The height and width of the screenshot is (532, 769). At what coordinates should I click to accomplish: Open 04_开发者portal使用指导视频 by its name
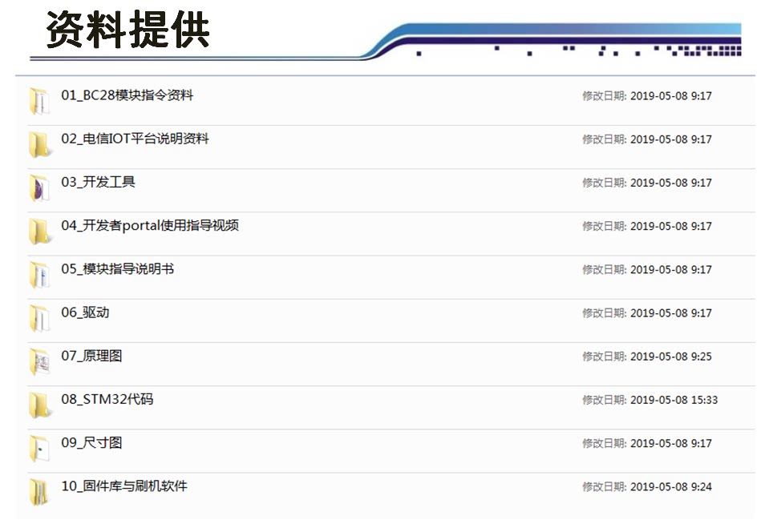(150, 225)
